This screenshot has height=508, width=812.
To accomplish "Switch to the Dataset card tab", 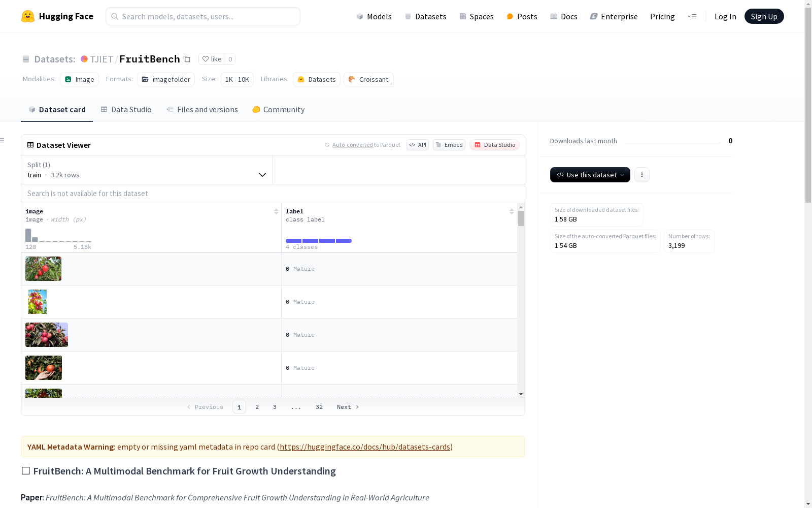I will [57, 110].
